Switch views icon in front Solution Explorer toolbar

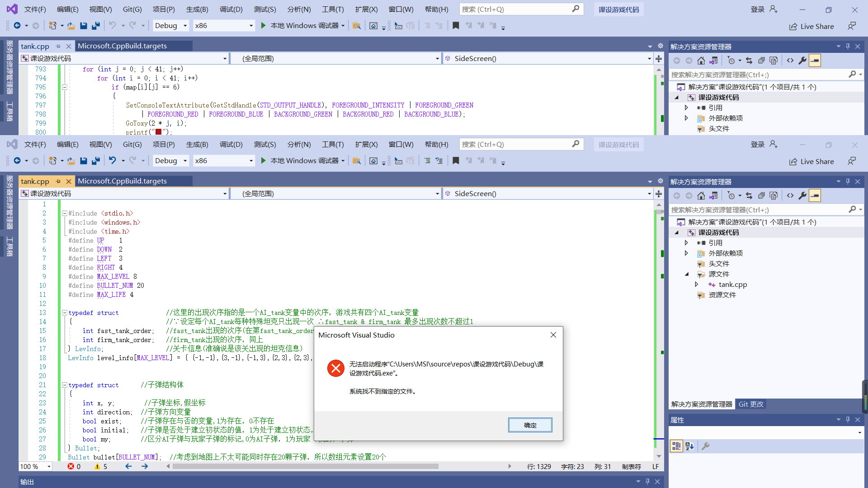713,196
